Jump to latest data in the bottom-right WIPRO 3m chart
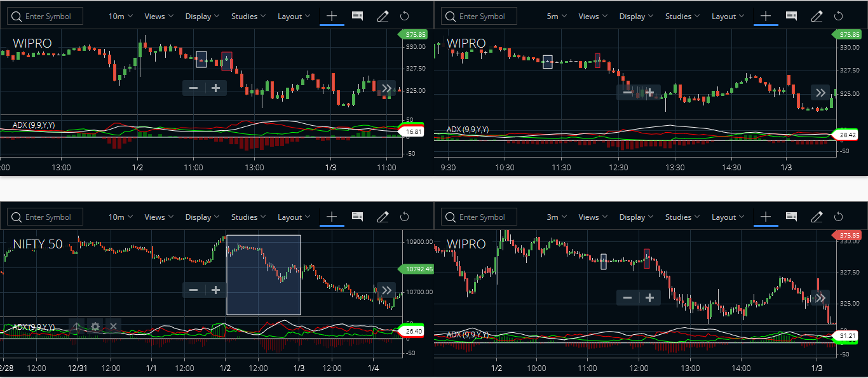This screenshot has height=378, width=868. pyautogui.click(x=820, y=297)
